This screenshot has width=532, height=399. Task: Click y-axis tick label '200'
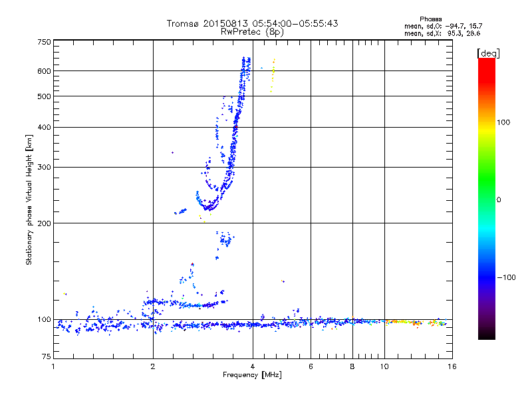tap(44, 223)
